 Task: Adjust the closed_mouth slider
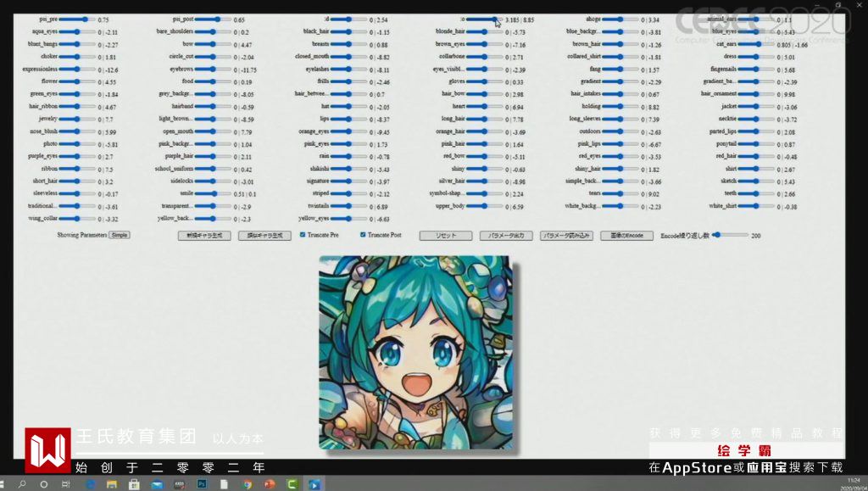348,57
